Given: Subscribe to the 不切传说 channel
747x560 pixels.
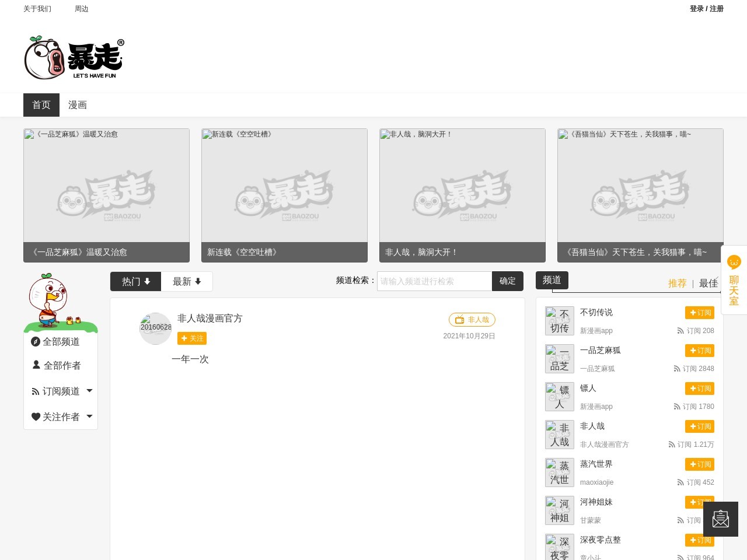Looking at the screenshot, I should click(x=699, y=313).
